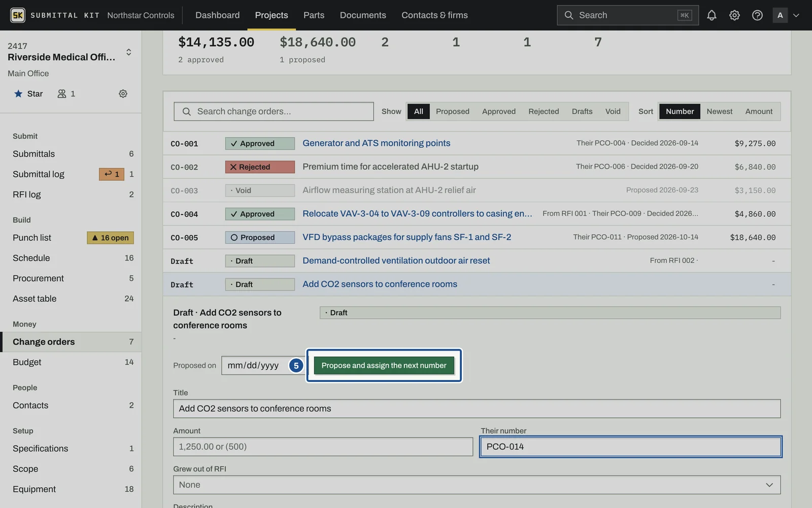The image size is (812, 508).
Task: Open Asset table in the sidebar
Action: coord(71,299)
